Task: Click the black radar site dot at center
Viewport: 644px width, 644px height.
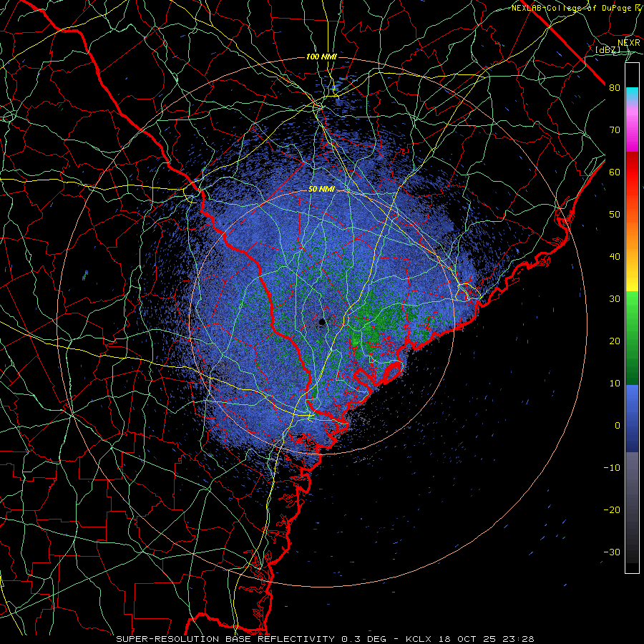Action: pos(322,321)
